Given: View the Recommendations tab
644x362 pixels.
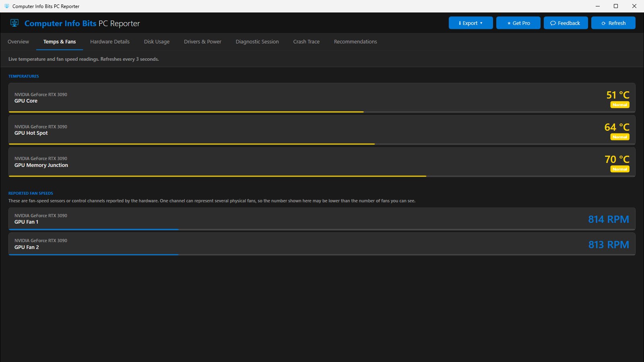Looking at the screenshot, I should pyautogui.click(x=355, y=41).
